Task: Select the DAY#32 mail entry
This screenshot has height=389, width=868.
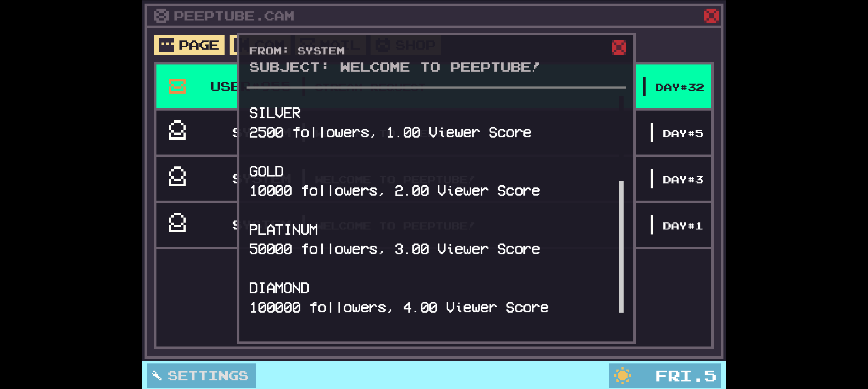Action: point(679,87)
